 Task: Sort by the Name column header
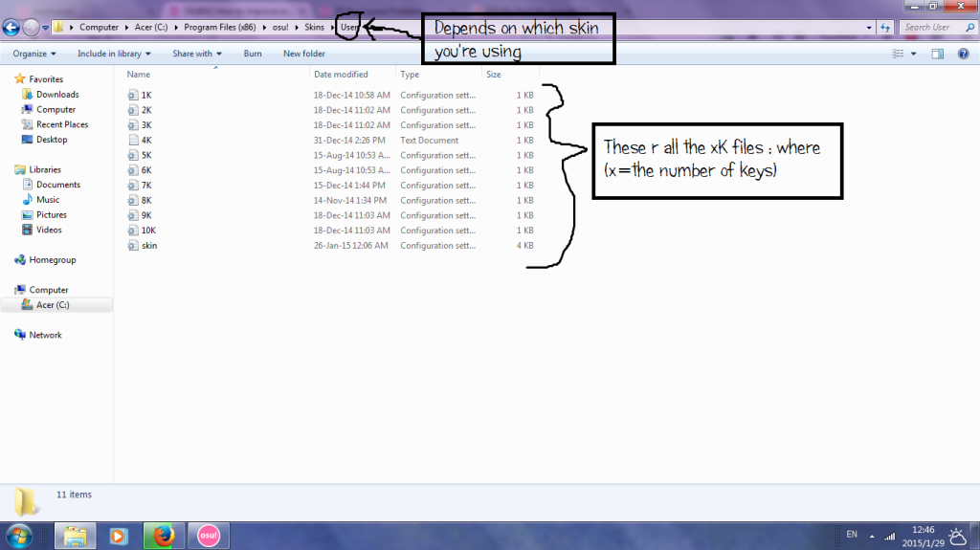pyautogui.click(x=139, y=75)
